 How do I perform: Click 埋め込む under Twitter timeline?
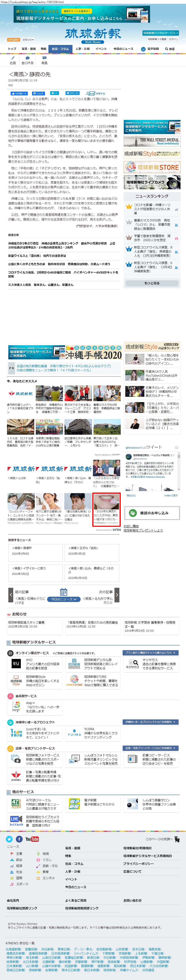[131, 496]
